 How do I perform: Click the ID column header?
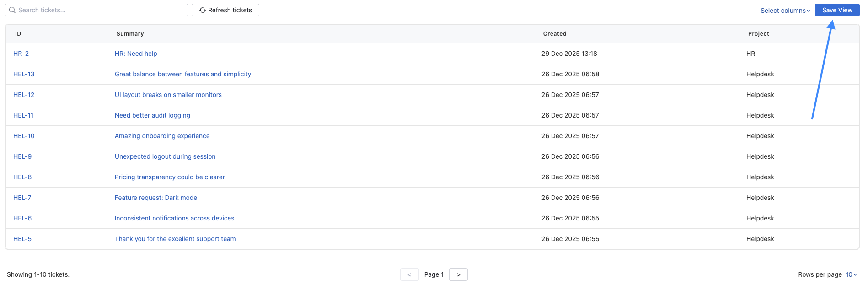(18, 34)
